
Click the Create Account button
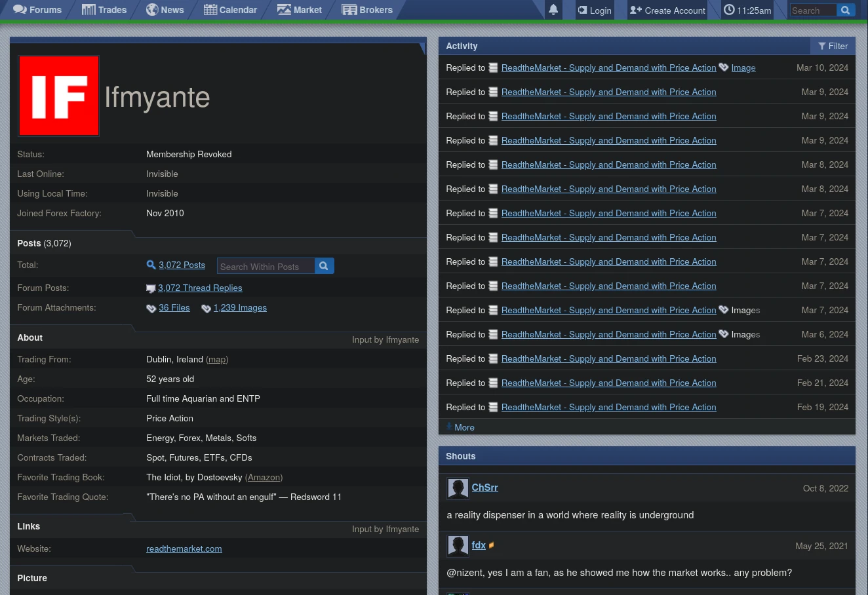pos(667,10)
